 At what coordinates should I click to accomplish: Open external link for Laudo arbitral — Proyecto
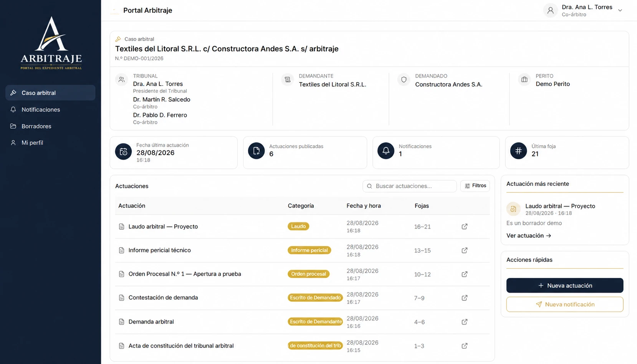pyautogui.click(x=465, y=227)
